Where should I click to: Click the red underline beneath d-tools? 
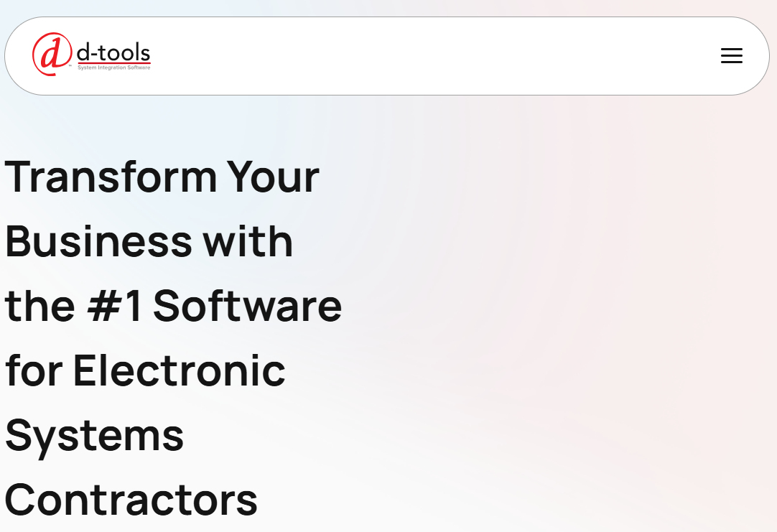point(114,63)
